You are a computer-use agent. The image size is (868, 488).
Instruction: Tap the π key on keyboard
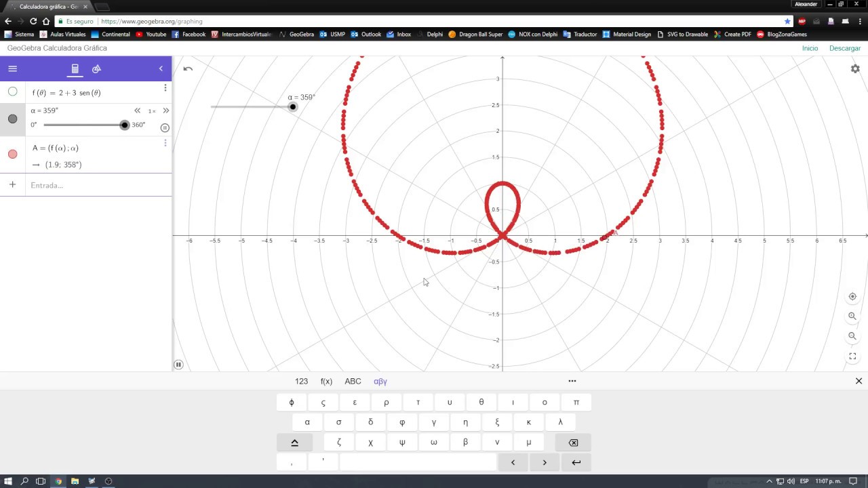576,402
